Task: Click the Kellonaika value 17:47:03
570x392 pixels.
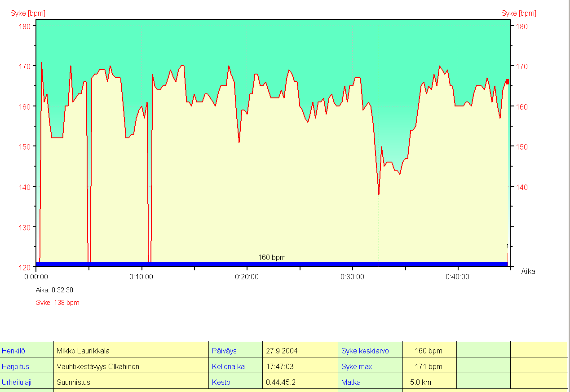Action: pos(280,366)
